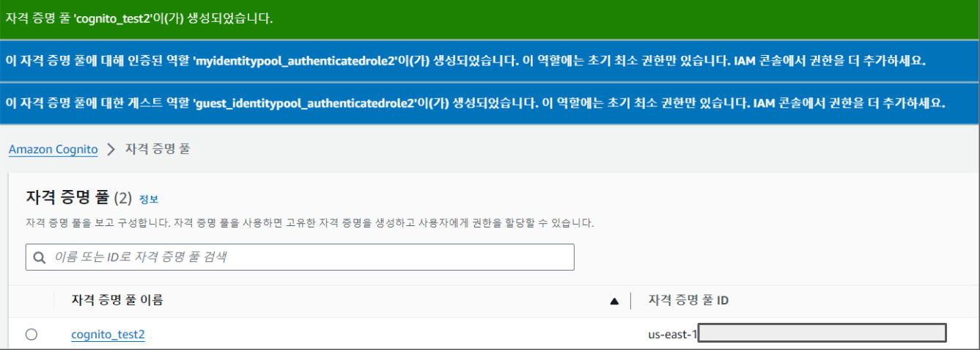Click the breadcrumb chevron separator
Image resolution: width=980 pixels, height=350 pixels.
[x=111, y=150]
